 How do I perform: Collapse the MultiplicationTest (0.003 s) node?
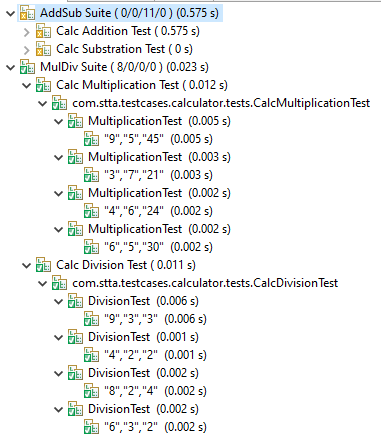point(59,158)
